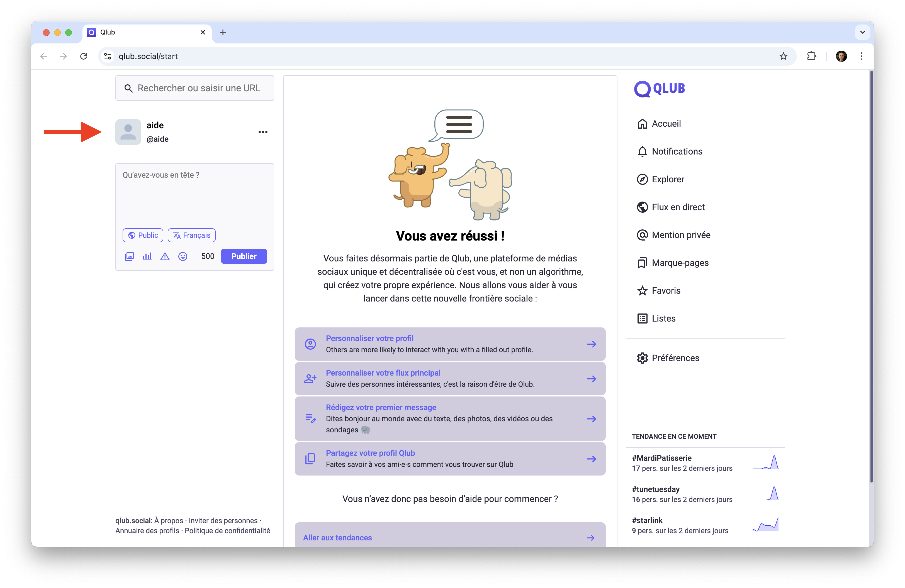The image size is (905, 588).
Task: Click arrow icon on Partagez votre profil row
Action: coord(591,459)
